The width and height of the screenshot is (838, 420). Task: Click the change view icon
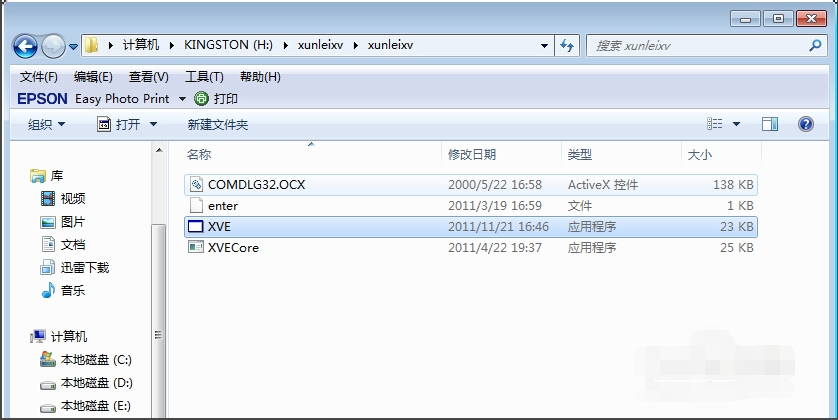(x=715, y=124)
